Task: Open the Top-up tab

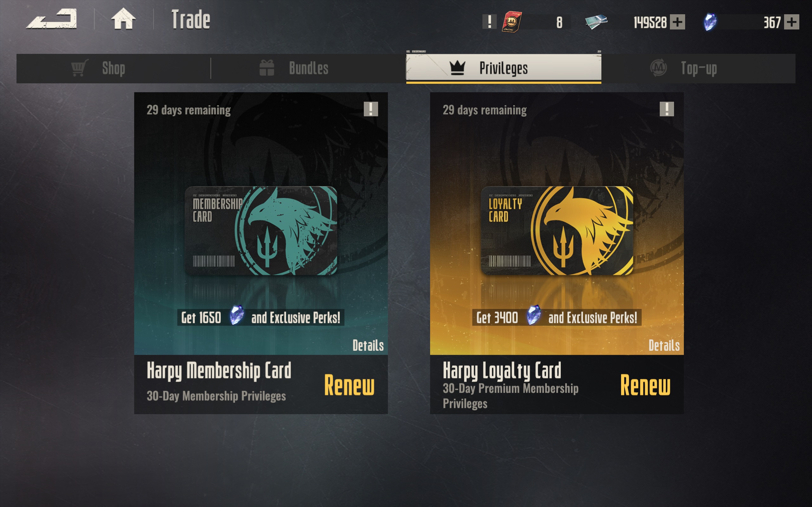Action: click(x=698, y=68)
